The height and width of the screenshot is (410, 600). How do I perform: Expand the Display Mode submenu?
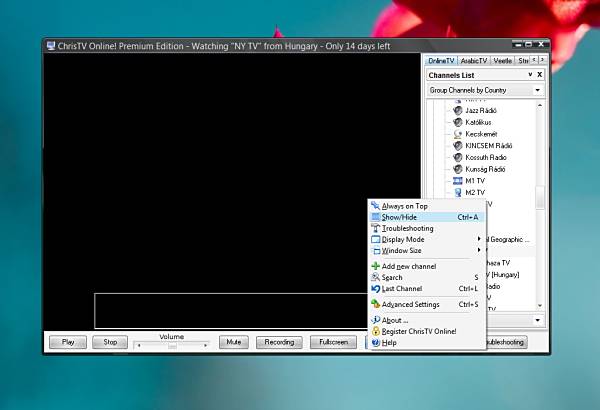pos(426,239)
